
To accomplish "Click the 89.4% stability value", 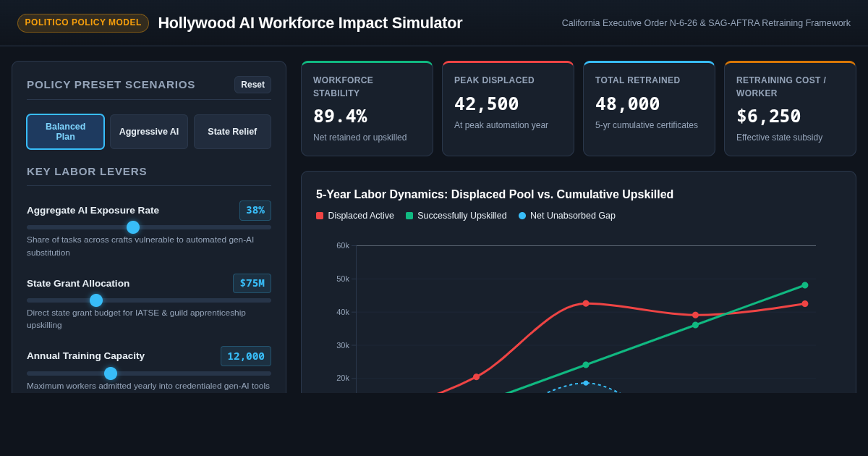I will (340, 117).
